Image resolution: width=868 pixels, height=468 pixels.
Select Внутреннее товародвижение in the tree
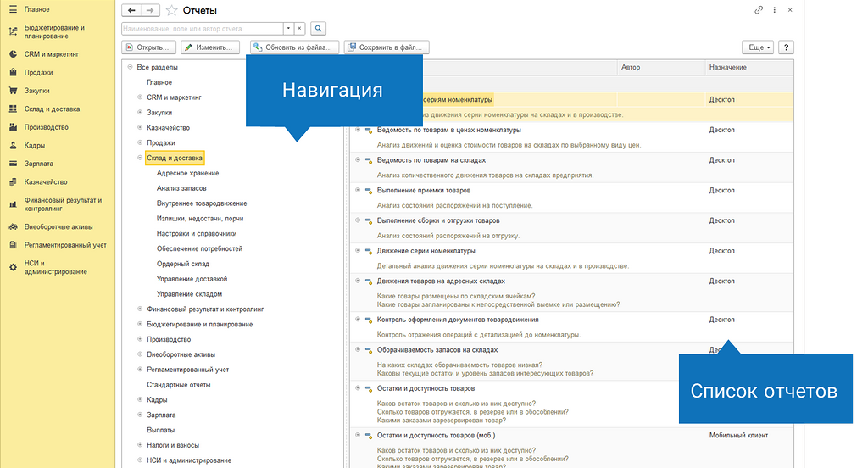202,203
